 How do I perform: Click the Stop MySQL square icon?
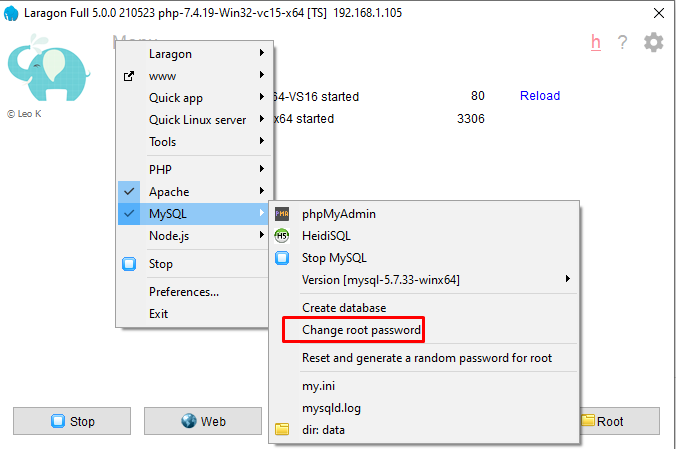pyautogui.click(x=282, y=258)
